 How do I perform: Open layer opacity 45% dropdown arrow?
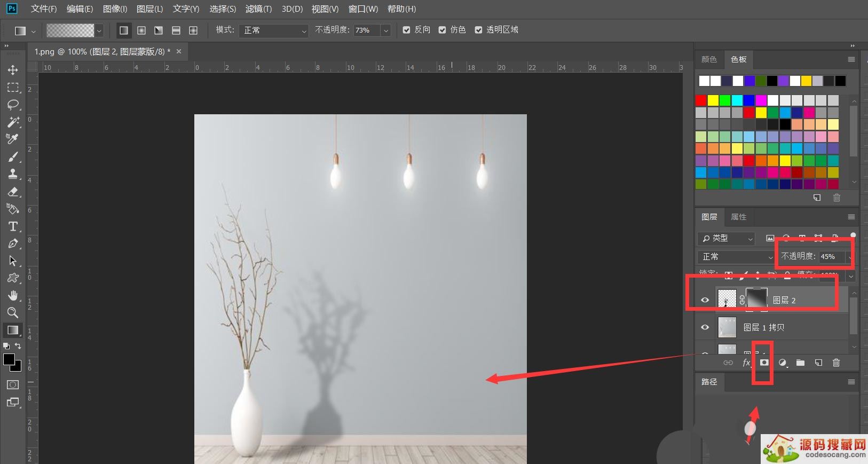click(x=850, y=257)
